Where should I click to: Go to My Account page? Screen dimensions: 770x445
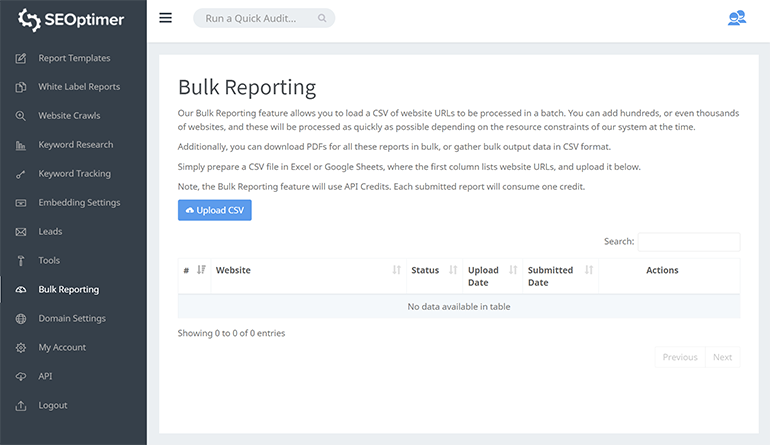62,348
